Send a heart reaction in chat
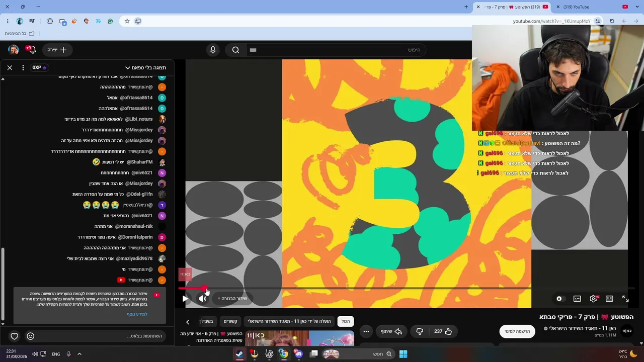The width and height of the screenshot is (644, 362). tap(15, 336)
